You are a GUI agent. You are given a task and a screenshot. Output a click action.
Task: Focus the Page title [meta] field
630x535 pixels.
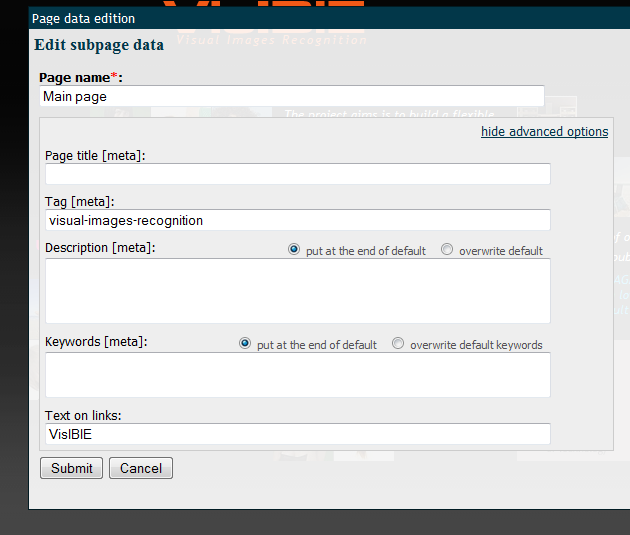click(x=298, y=174)
